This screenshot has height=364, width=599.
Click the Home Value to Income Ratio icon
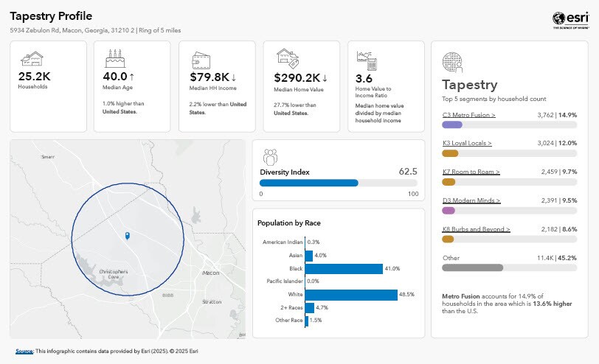click(x=367, y=59)
